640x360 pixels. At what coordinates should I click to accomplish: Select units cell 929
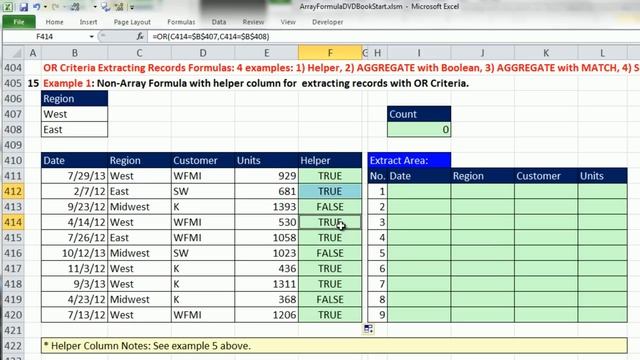267,176
